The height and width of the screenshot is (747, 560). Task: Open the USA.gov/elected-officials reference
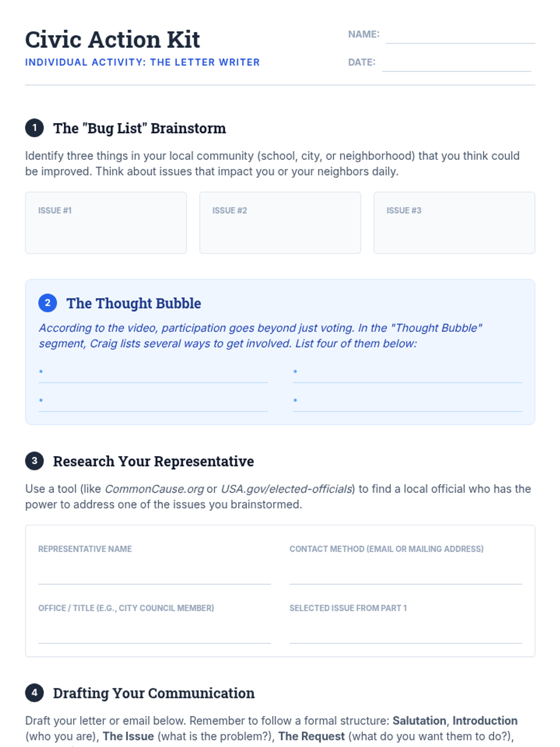coord(287,489)
